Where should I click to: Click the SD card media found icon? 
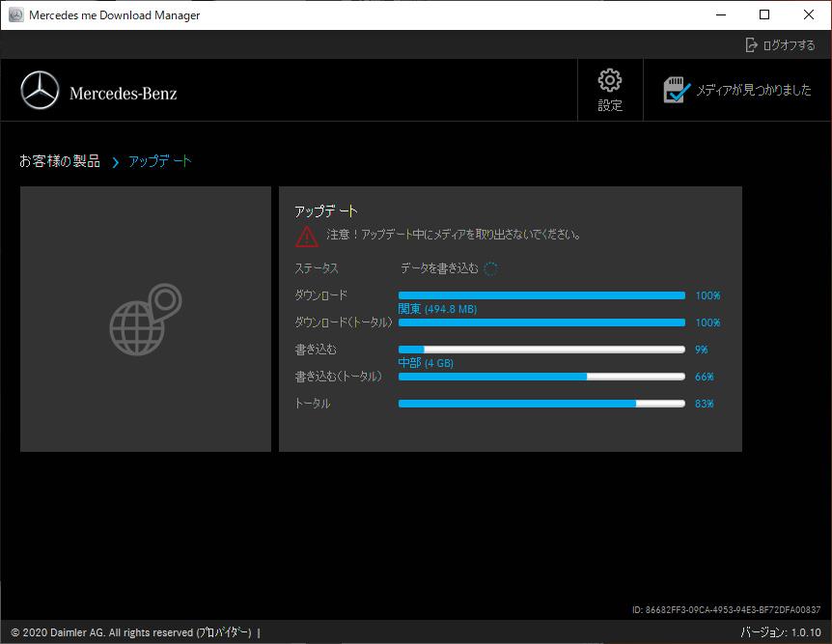click(x=677, y=89)
